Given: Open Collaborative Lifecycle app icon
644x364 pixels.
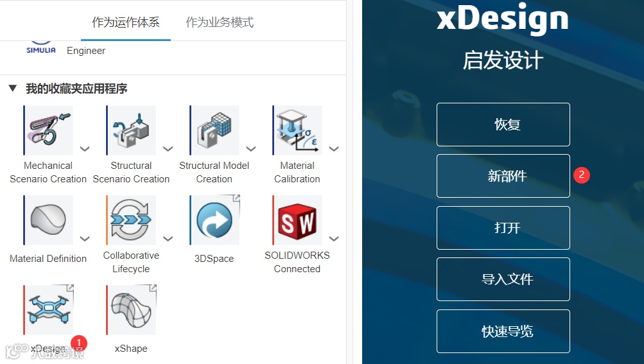Looking at the screenshot, I should click(x=131, y=220).
